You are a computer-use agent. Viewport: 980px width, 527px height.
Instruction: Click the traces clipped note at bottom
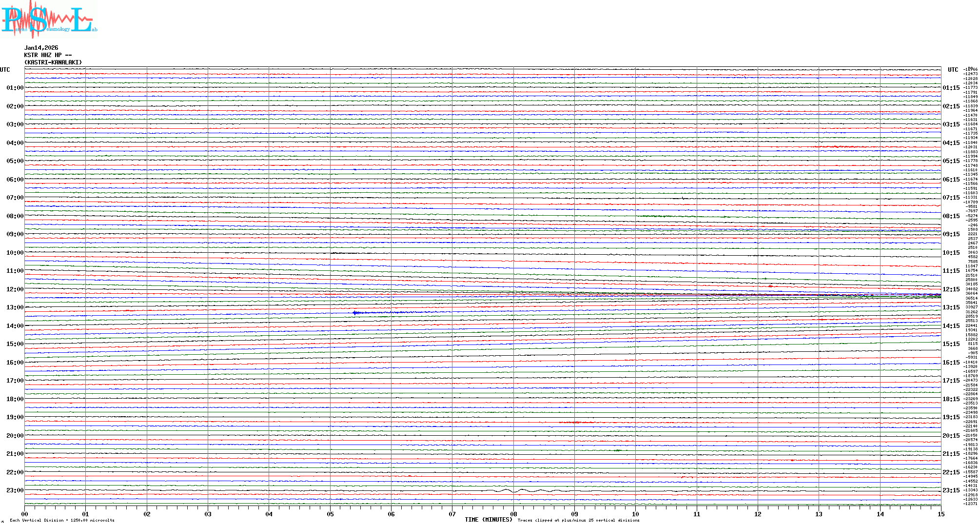(x=578, y=520)
